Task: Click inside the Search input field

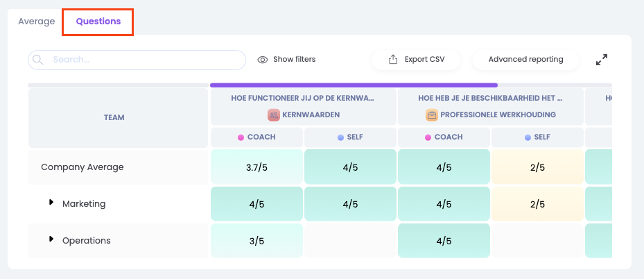Action: (x=146, y=60)
